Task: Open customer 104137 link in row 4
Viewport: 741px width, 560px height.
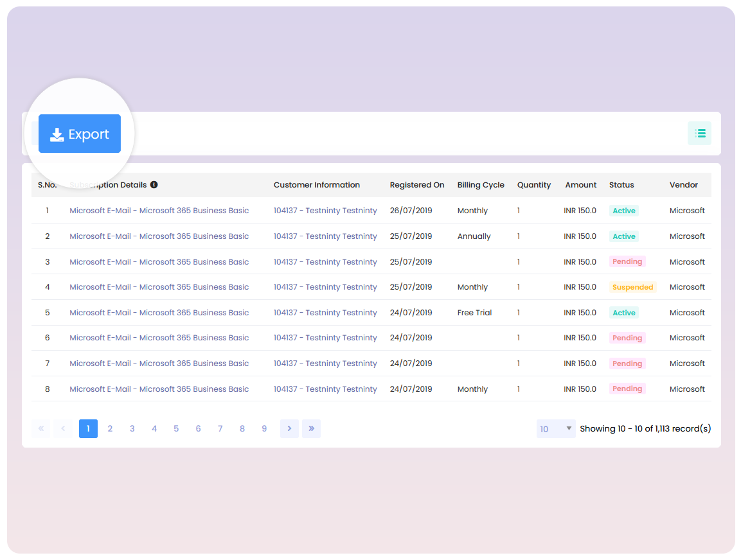Action: [x=325, y=287]
